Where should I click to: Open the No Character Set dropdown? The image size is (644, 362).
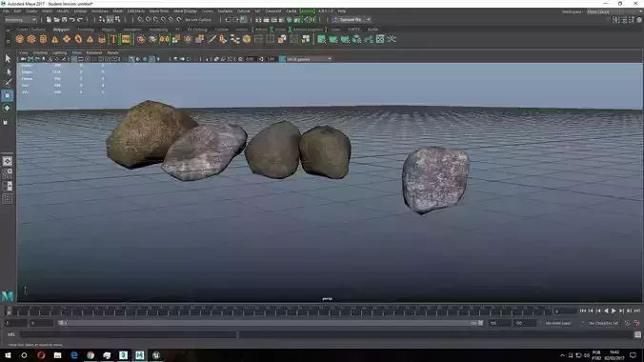point(603,323)
